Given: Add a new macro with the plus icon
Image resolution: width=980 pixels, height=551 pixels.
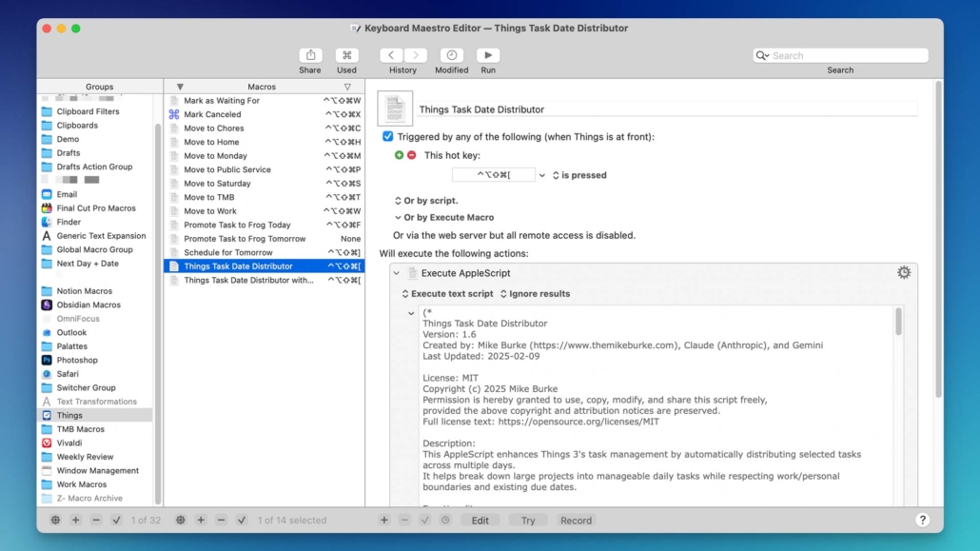Looking at the screenshot, I should pos(201,520).
